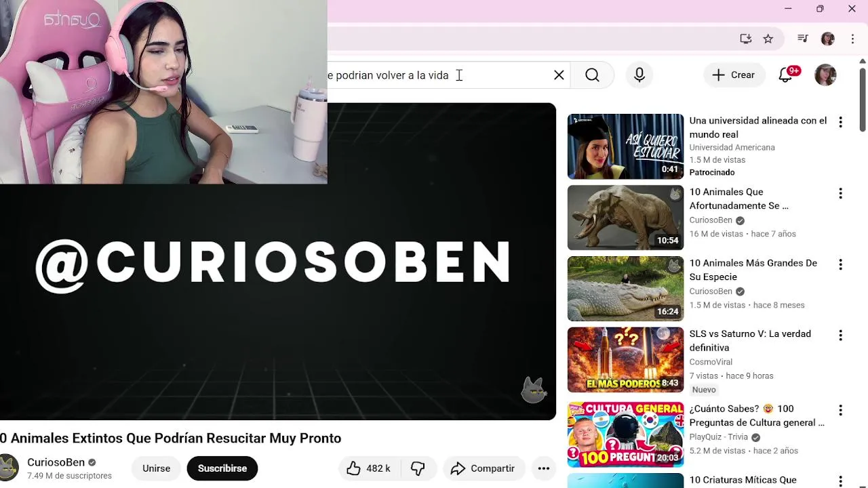Image resolution: width=868 pixels, height=488 pixels.
Task: Open title ¿Cuánto Sabes? 100 Preguntas
Action: [x=757, y=415]
